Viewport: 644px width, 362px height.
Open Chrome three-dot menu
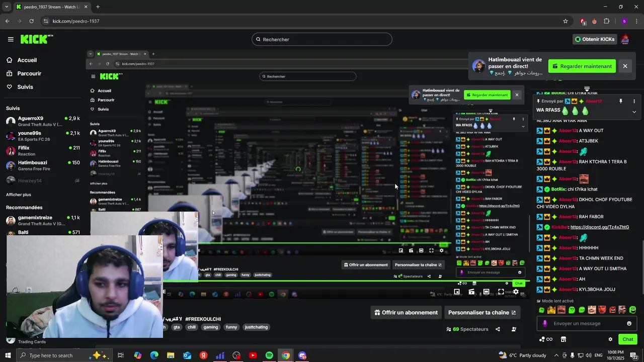[x=636, y=21]
